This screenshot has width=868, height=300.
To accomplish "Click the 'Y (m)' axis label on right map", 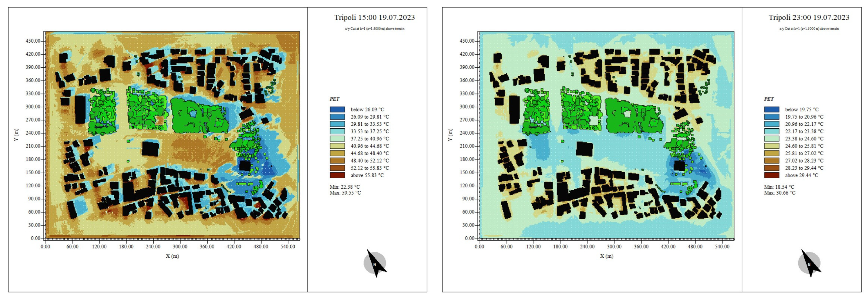I will (450, 135).
